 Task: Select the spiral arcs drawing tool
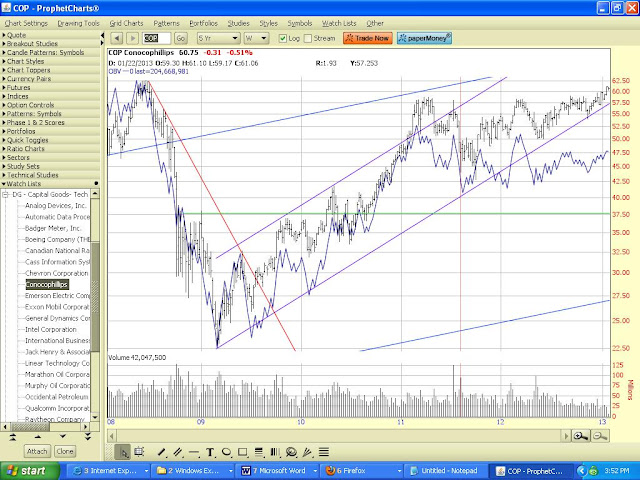click(291, 452)
